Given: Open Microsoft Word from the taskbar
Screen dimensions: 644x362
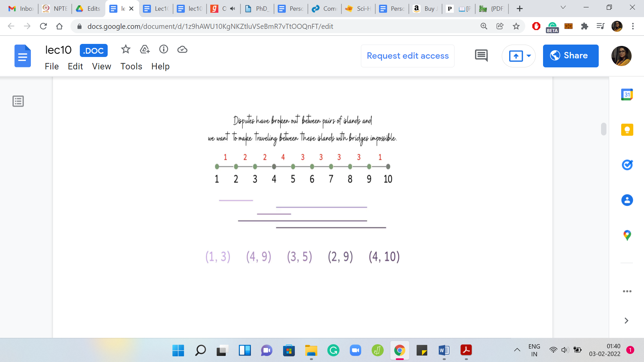Looking at the screenshot, I should tap(444, 351).
